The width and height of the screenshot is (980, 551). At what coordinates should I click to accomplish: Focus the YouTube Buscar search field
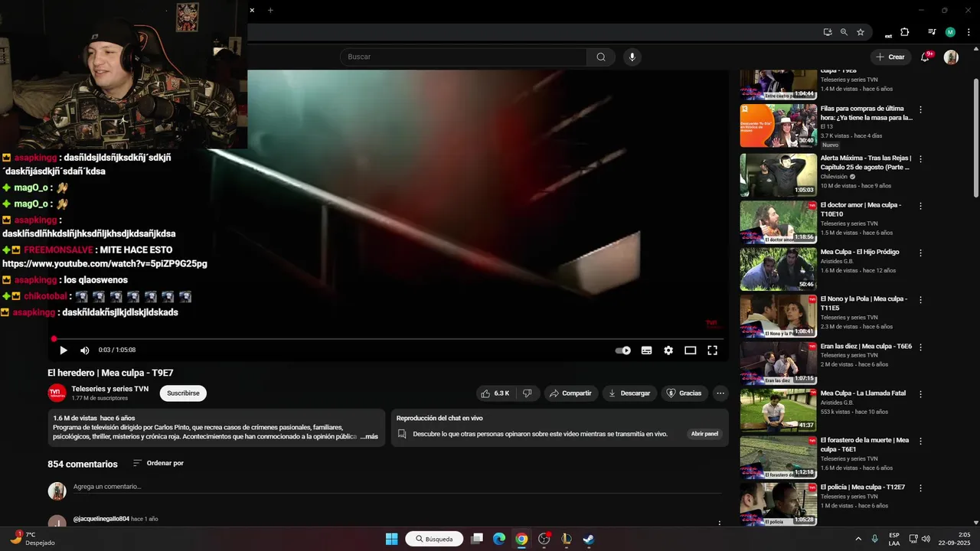[x=463, y=57]
